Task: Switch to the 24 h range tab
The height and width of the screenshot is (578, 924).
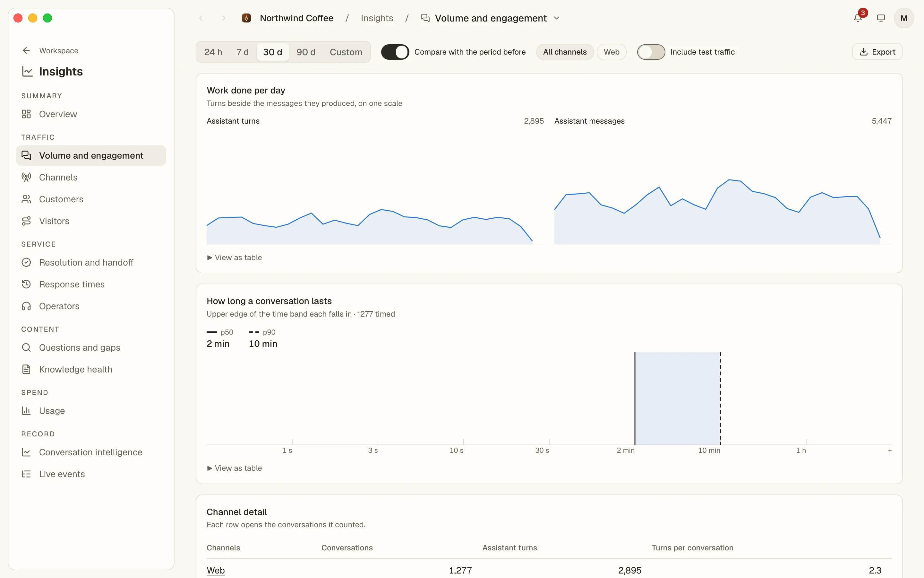Action: coord(213,52)
